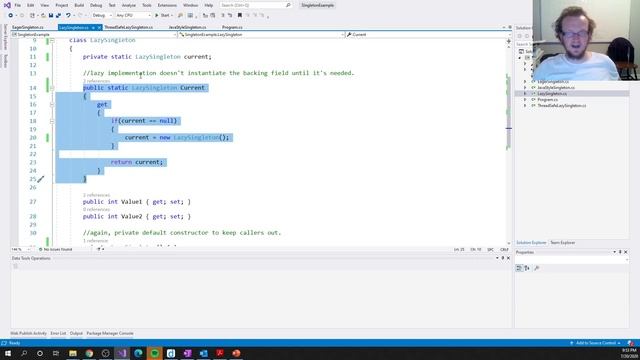Screen dimensions: 640x360
Task: Pin the LazySingleton.cs tab
Action: point(93,27)
